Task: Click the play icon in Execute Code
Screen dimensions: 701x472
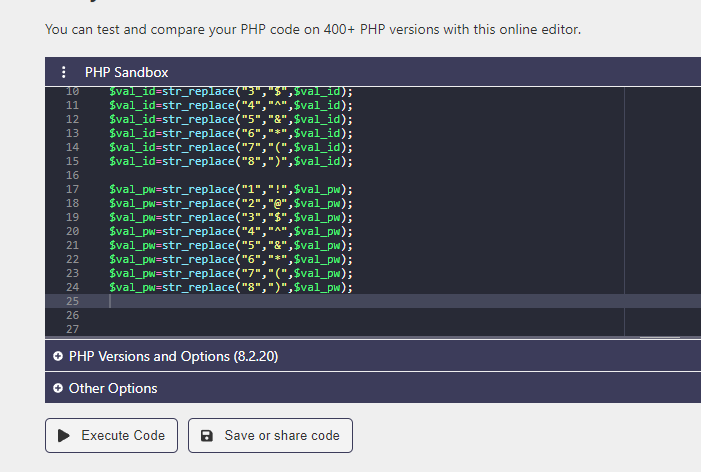Action: point(64,435)
